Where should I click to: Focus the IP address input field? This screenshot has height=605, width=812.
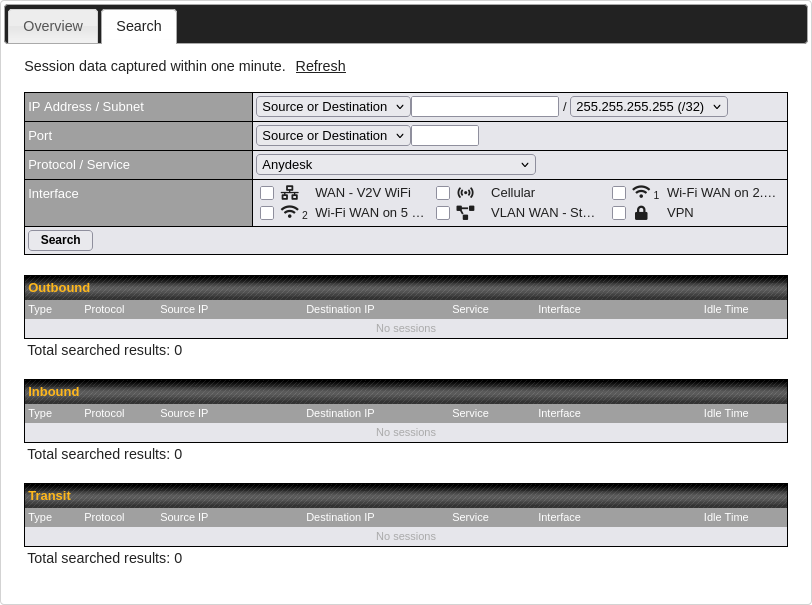coord(485,107)
